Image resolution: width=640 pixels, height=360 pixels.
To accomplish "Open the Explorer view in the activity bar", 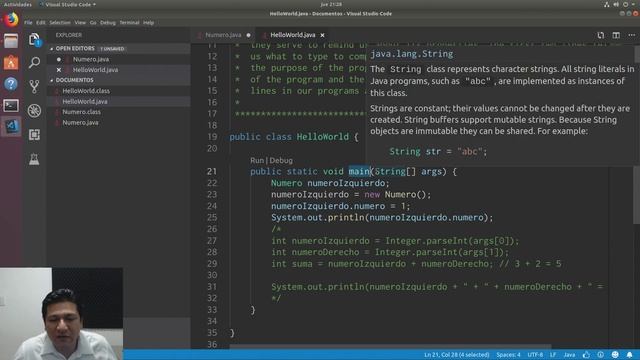I will click(x=35, y=40).
